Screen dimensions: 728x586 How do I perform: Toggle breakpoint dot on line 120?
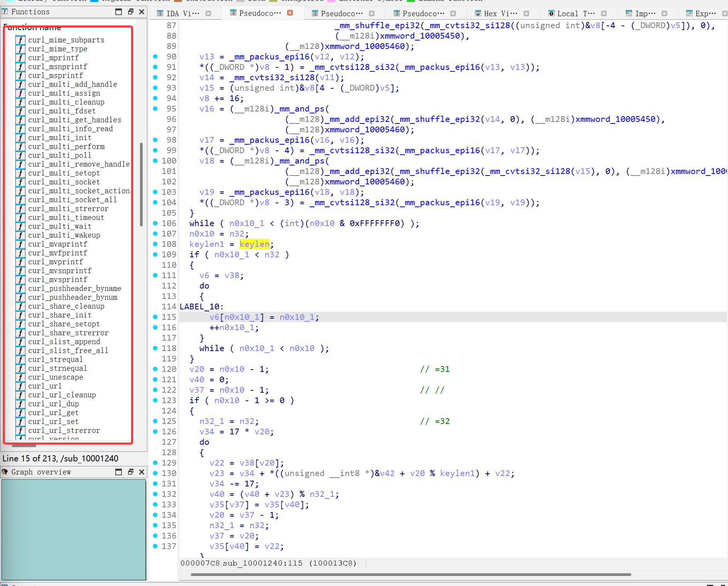point(155,369)
